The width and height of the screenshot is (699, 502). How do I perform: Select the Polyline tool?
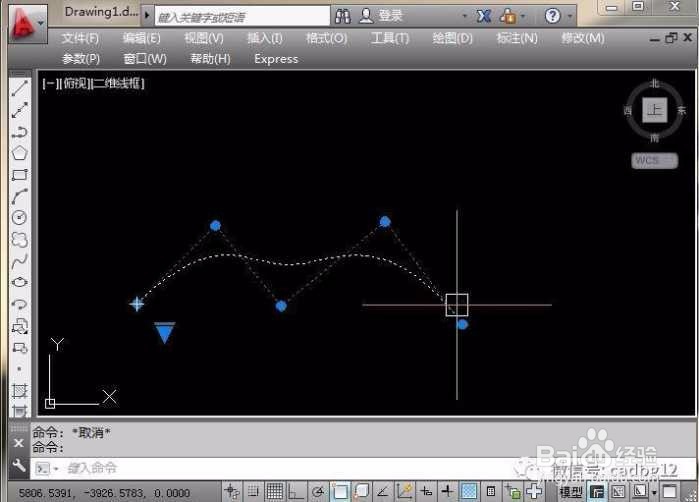[x=20, y=132]
